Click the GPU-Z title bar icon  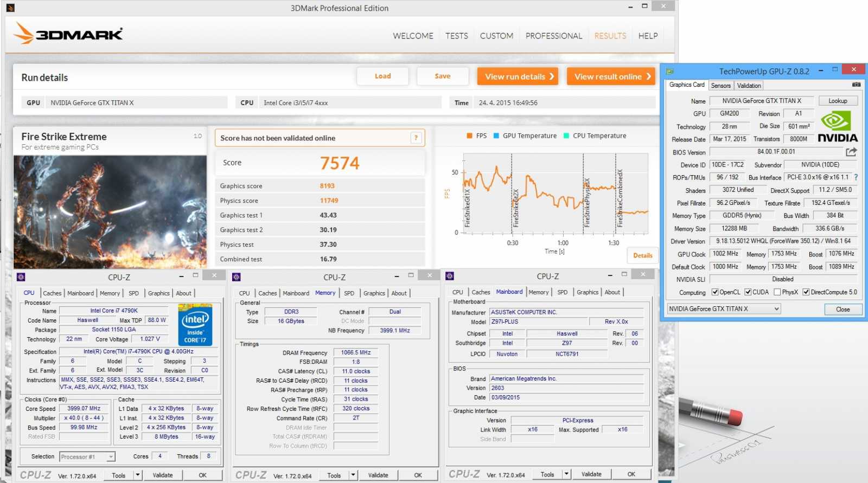pos(670,71)
